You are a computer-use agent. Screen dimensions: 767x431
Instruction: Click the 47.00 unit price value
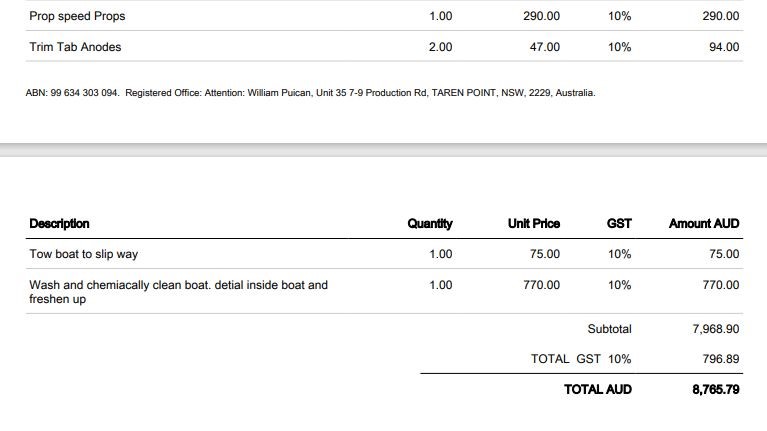[543, 46]
